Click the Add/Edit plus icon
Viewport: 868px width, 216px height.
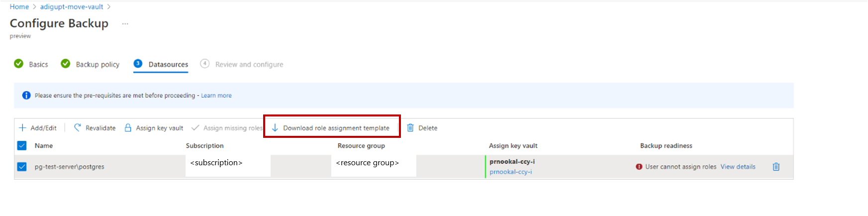22,128
